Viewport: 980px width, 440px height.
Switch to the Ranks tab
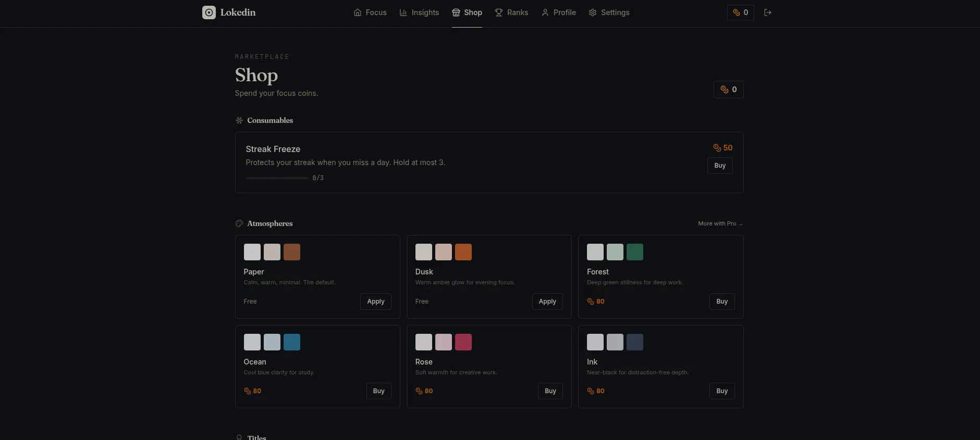[x=511, y=12]
